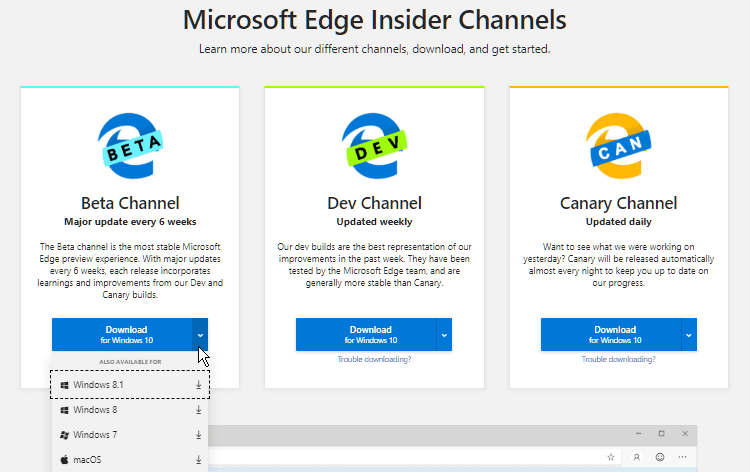Image resolution: width=750 pixels, height=472 pixels.
Task: Download Dev channel for Windows 10
Action: point(366,335)
